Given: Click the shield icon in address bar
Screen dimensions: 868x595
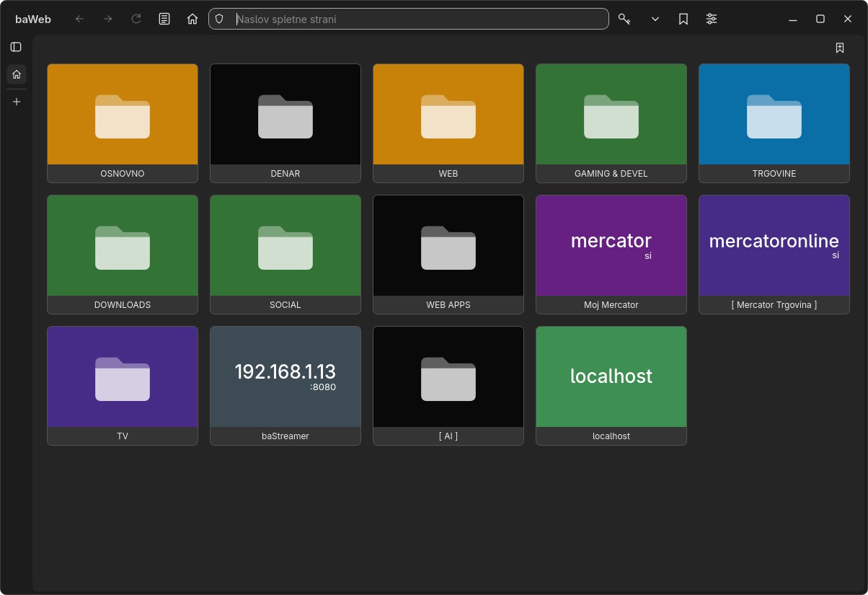Looking at the screenshot, I should coord(220,19).
